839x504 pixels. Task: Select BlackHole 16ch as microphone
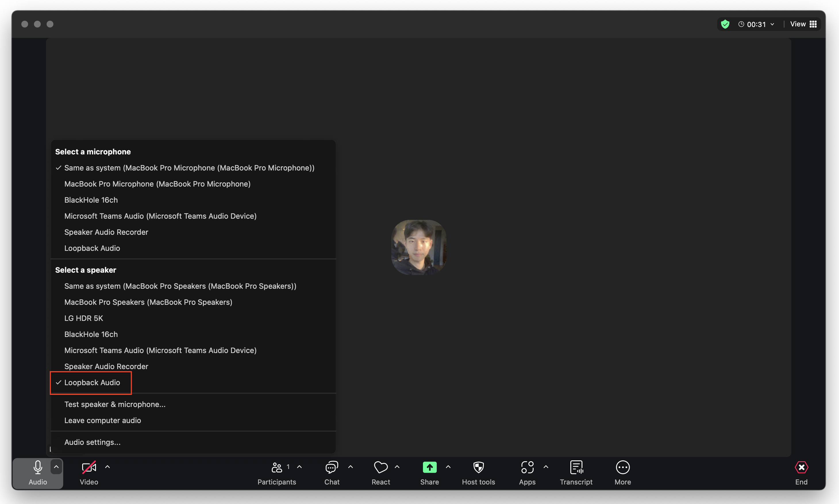point(91,200)
